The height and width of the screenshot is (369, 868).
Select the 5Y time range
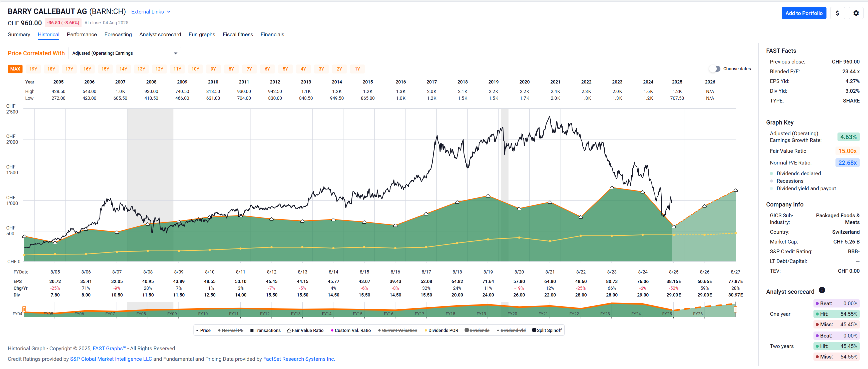pyautogui.click(x=285, y=69)
